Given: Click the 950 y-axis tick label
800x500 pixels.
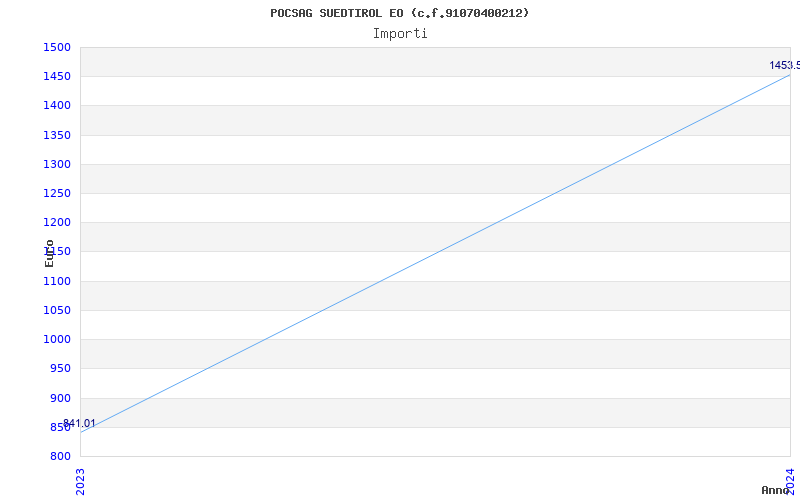Looking at the screenshot, I should tap(60, 368).
